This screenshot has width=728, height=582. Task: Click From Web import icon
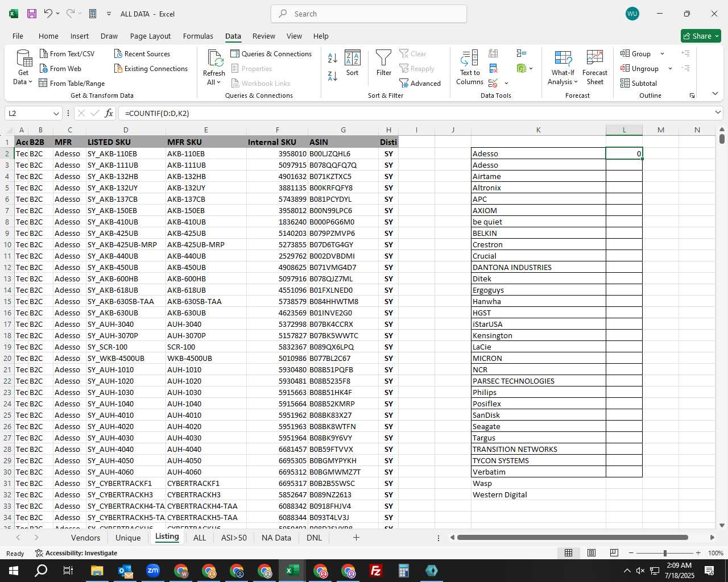[44, 68]
